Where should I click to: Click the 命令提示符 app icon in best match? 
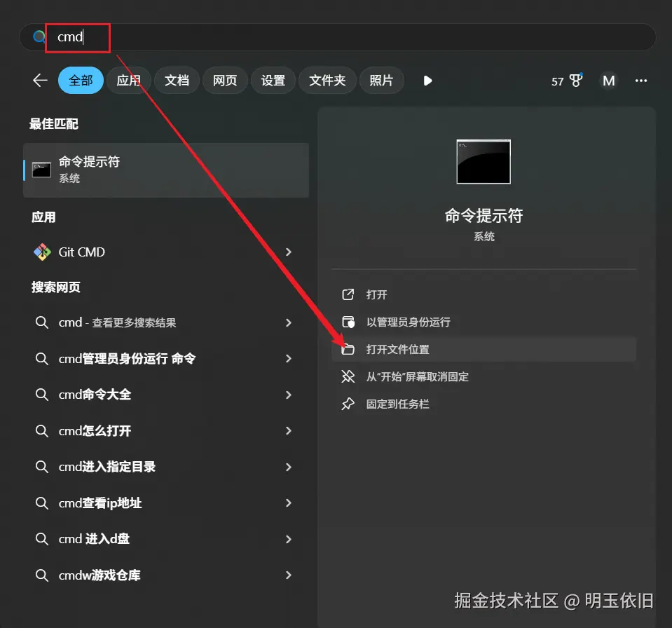[41, 169]
